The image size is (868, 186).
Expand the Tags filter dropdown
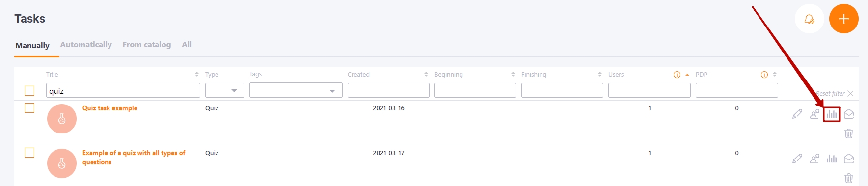coord(296,90)
